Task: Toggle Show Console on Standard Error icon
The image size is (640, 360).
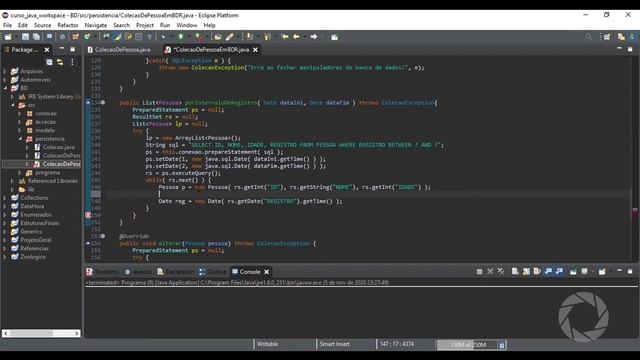Action: [559, 271]
